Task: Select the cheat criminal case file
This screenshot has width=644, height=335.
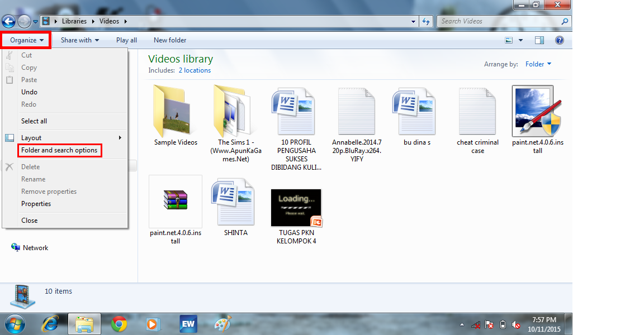Action: coord(477,111)
